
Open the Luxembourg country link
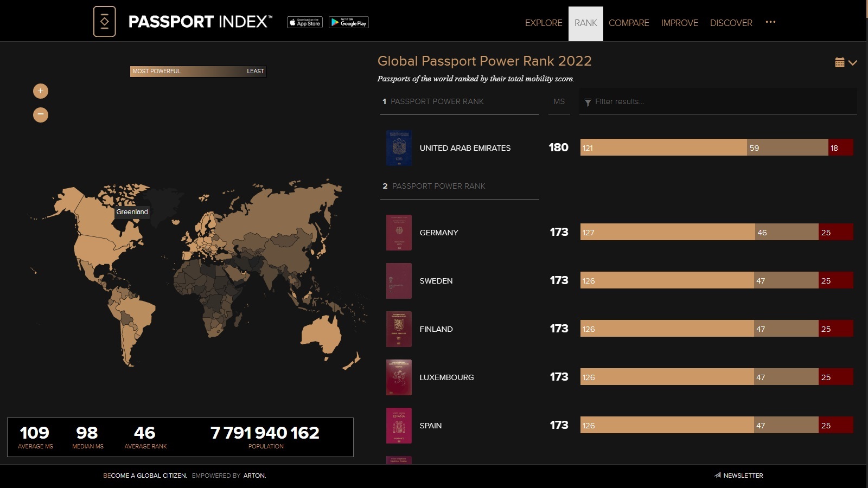446,377
